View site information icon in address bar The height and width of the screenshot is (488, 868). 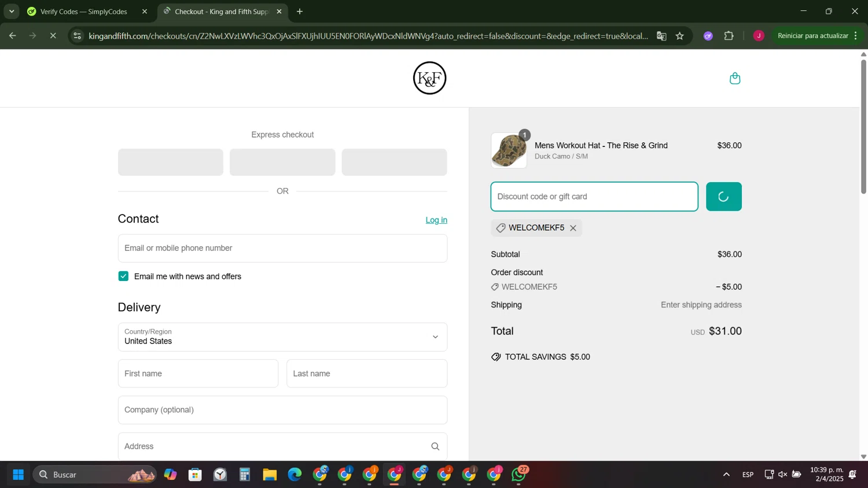78,36
